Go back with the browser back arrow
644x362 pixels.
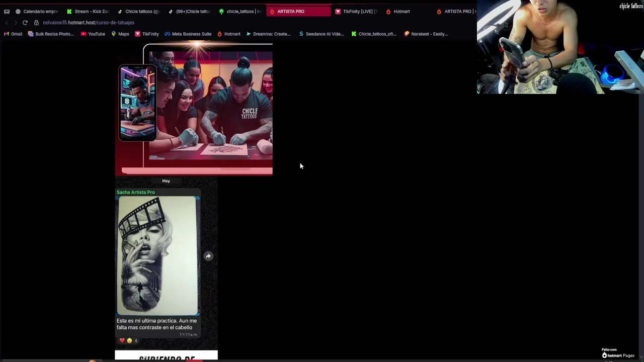click(x=7, y=23)
